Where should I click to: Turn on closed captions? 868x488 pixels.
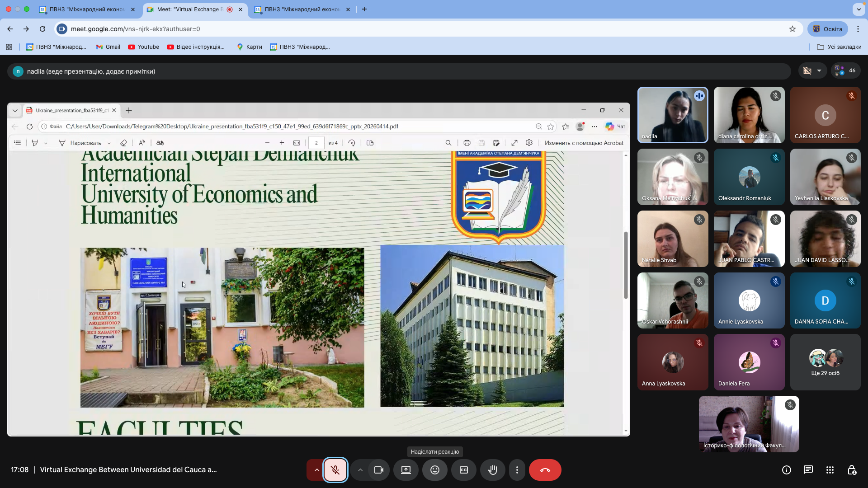[463, 470]
